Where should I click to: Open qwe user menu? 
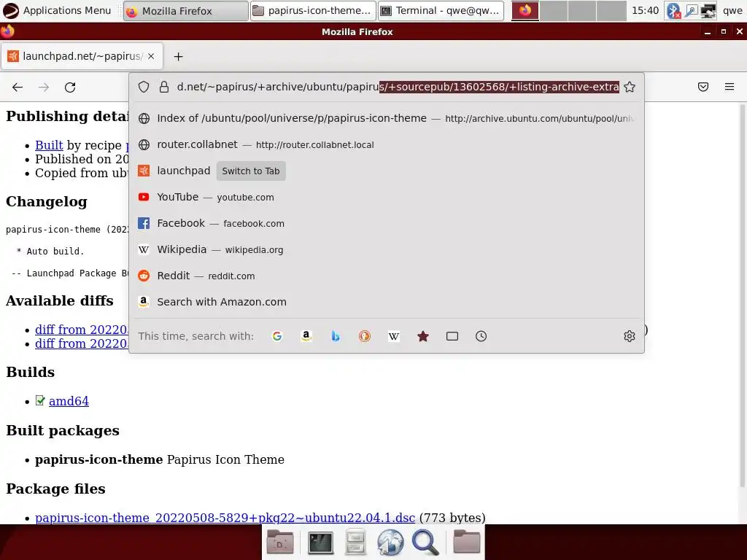tap(732, 10)
